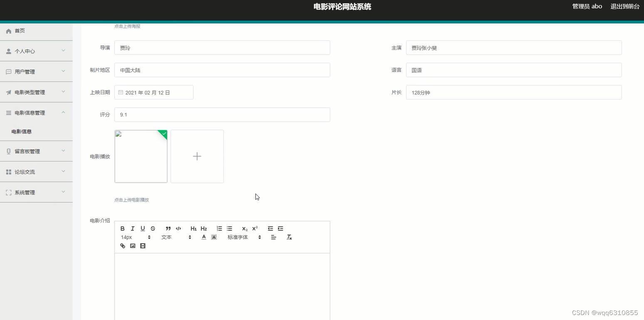
Task: Open the text alignment options
Action: click(273, 237)
